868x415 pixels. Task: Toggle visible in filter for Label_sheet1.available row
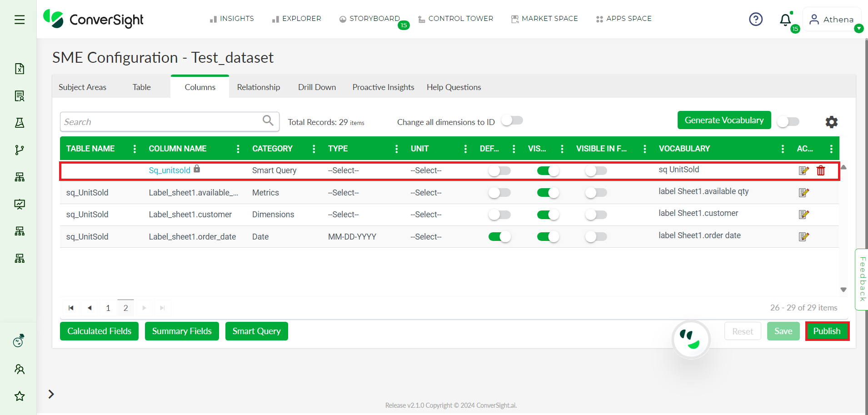click(x=596, y=193)
